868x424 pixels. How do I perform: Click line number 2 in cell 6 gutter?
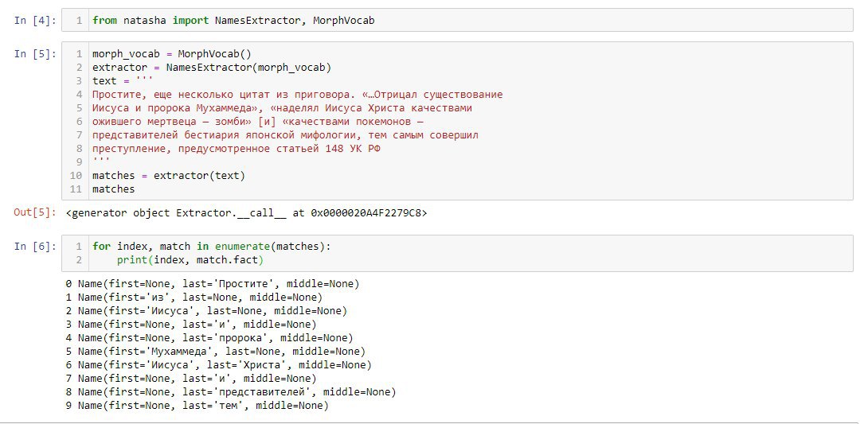coord(79,260)
